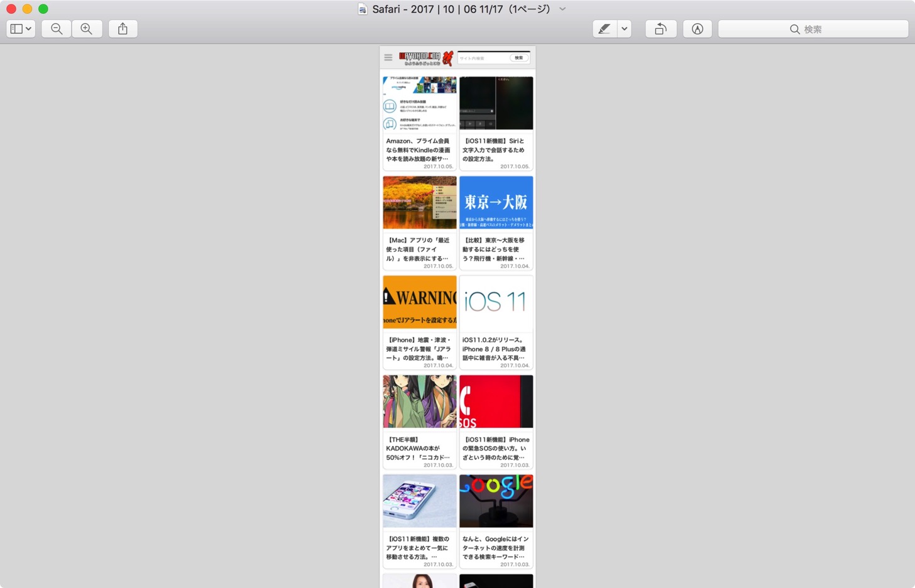Image resolution: width=915 pixels, height=588 pixels.
Task: Click the site search input field
Action: point(483,58)
